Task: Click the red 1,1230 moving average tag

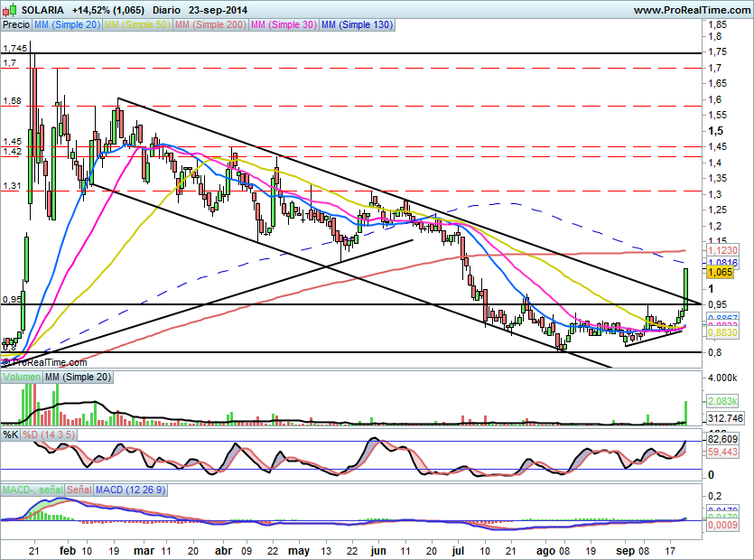Action: 721,251
